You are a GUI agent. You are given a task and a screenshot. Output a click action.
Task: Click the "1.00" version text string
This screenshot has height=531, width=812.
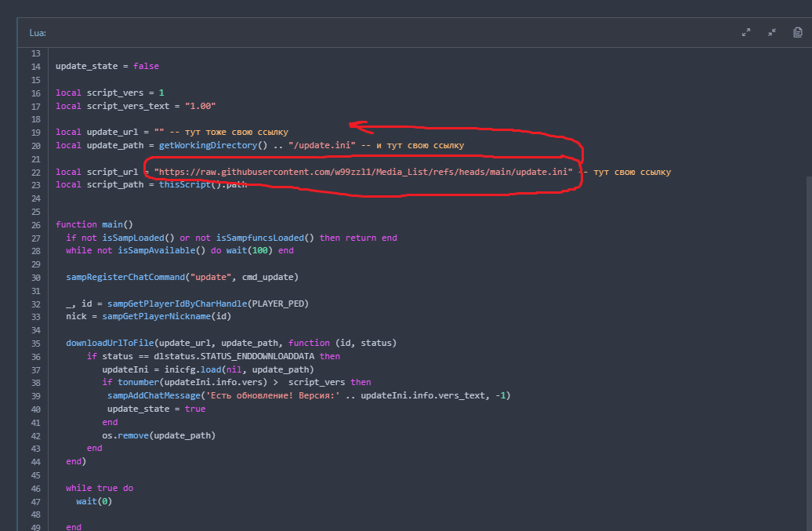[x=200, y=106]
